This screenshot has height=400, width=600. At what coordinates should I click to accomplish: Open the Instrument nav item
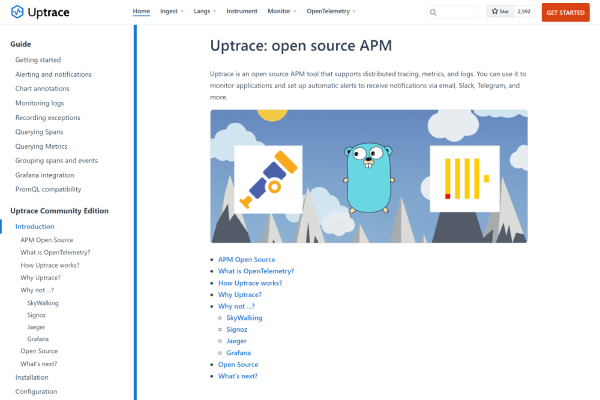242,11
